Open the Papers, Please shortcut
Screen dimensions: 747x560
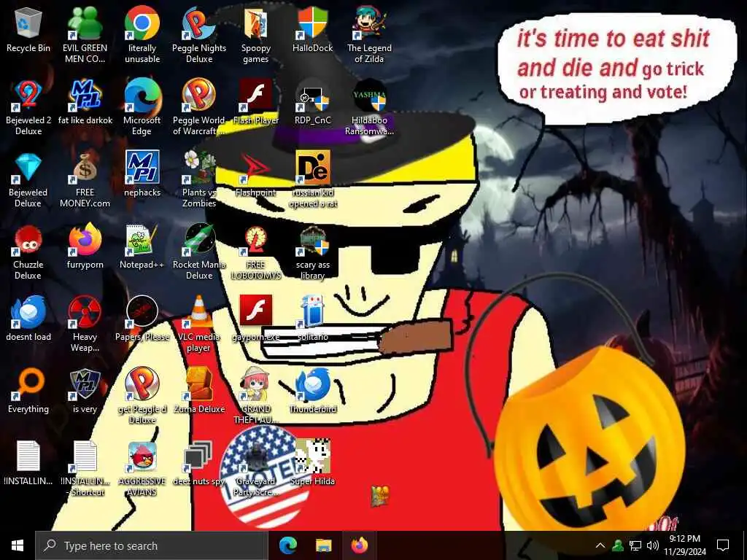[142, 312]
